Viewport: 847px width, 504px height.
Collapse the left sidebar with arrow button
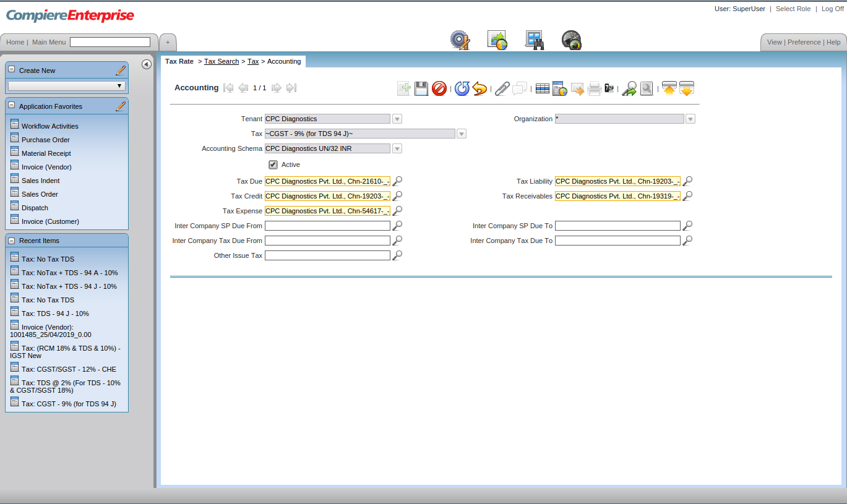(x=147, y=64)
